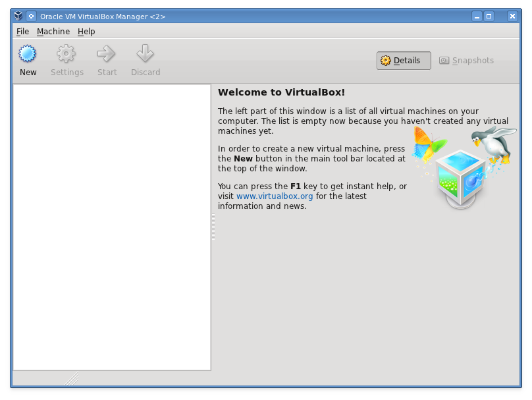This screenshot has width=532, height=400.
Task: Click the New virtual machine icon
Action: (x=28, y=53)
